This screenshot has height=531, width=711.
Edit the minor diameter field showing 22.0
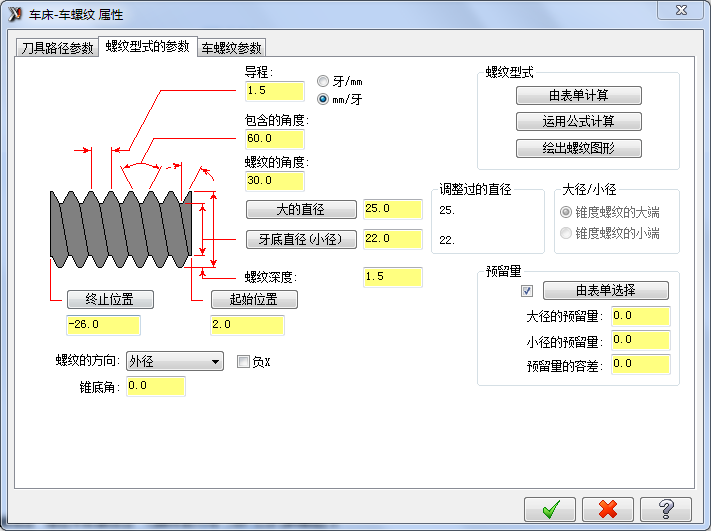393,239
